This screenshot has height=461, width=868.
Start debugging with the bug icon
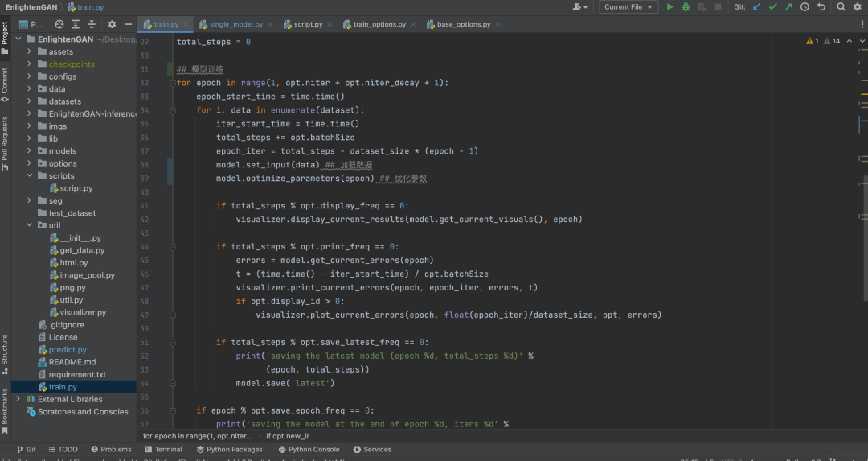click(x=686, y=7)
